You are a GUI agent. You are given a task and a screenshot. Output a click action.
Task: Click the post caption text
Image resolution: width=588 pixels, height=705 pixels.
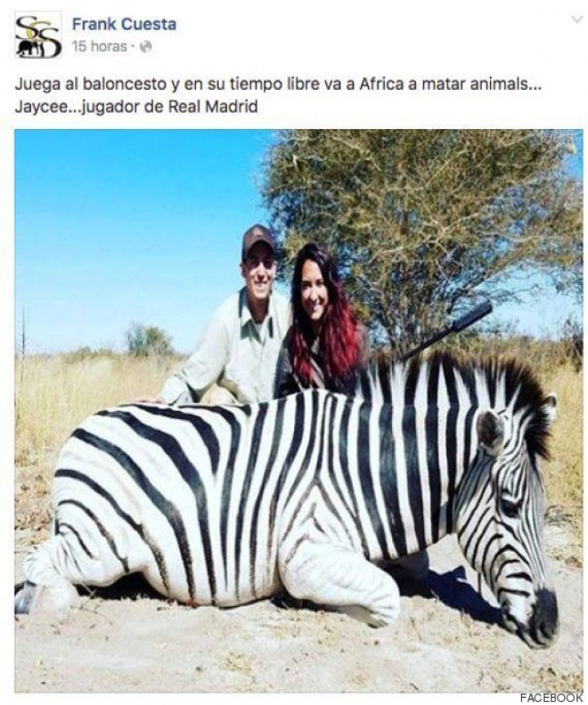click(278, 96)
